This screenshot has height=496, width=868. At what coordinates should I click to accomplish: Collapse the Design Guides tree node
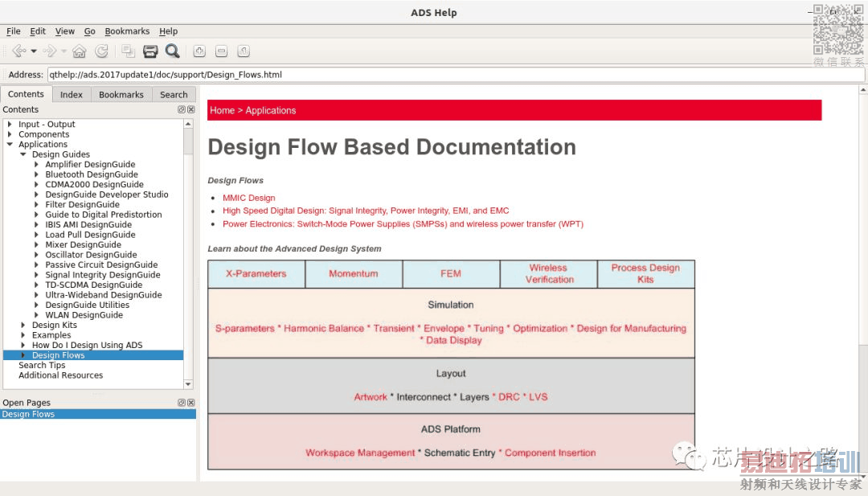click(x=23, y=154)
